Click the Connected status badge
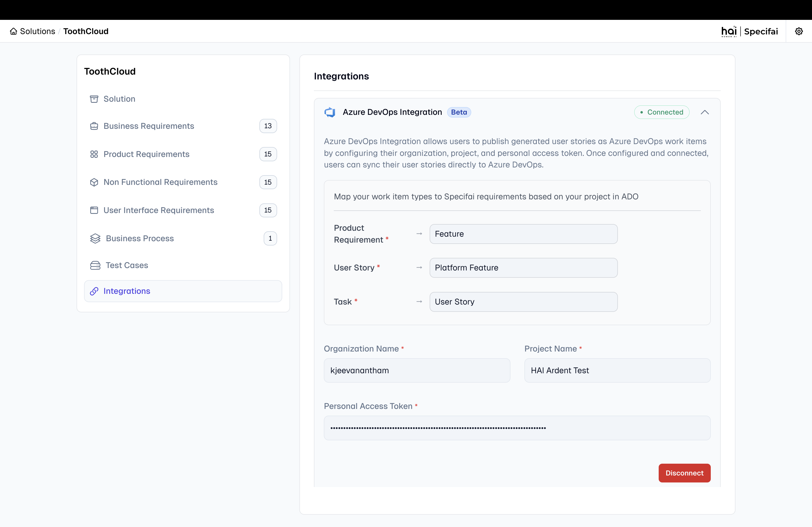This screenshot has height=527, width=812. pos(662,112)
